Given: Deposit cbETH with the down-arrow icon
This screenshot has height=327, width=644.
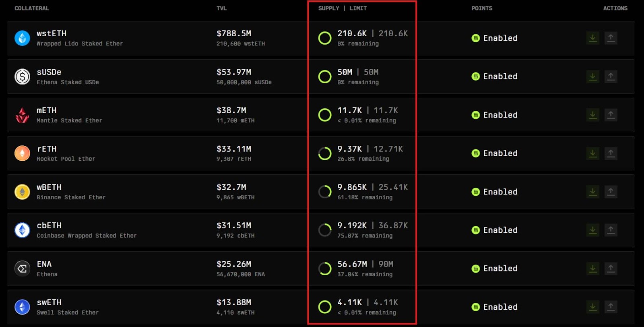Looking at the screenshot, I should point(593,230).
